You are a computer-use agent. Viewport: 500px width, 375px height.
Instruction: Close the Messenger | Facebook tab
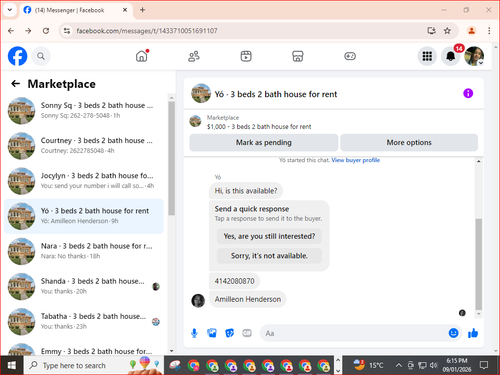[125, 10]
